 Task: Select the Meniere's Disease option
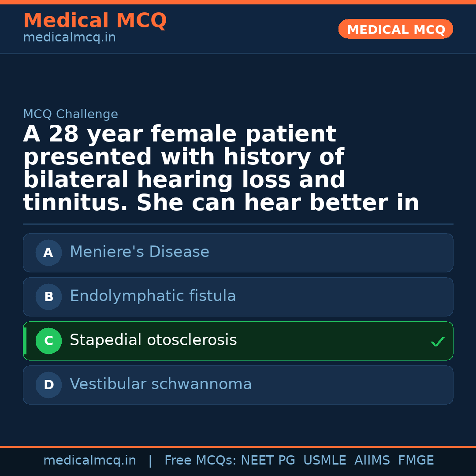click(139, 252)
